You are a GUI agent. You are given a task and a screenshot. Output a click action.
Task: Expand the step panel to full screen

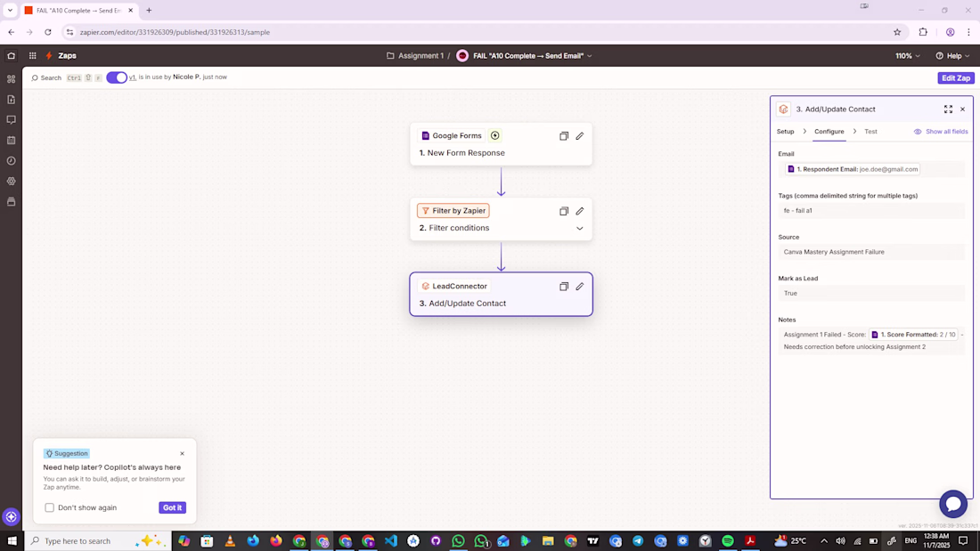(x=948, y=109)
